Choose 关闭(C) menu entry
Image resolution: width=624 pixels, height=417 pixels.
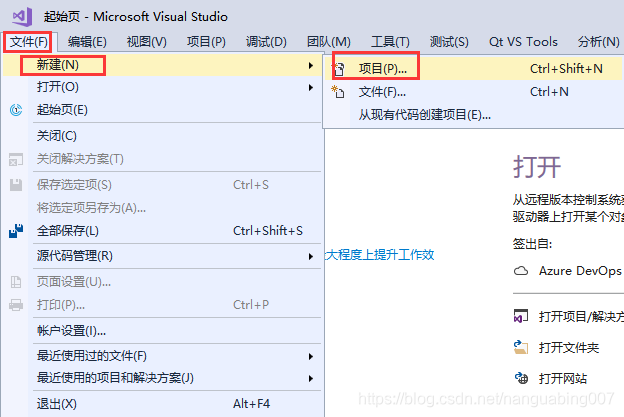click(162, 136)
